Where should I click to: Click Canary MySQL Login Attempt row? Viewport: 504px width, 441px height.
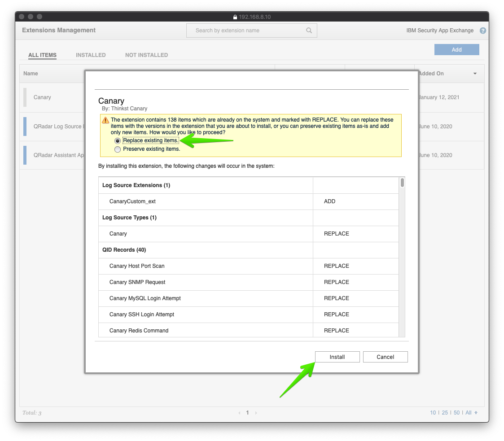[249, 298]
